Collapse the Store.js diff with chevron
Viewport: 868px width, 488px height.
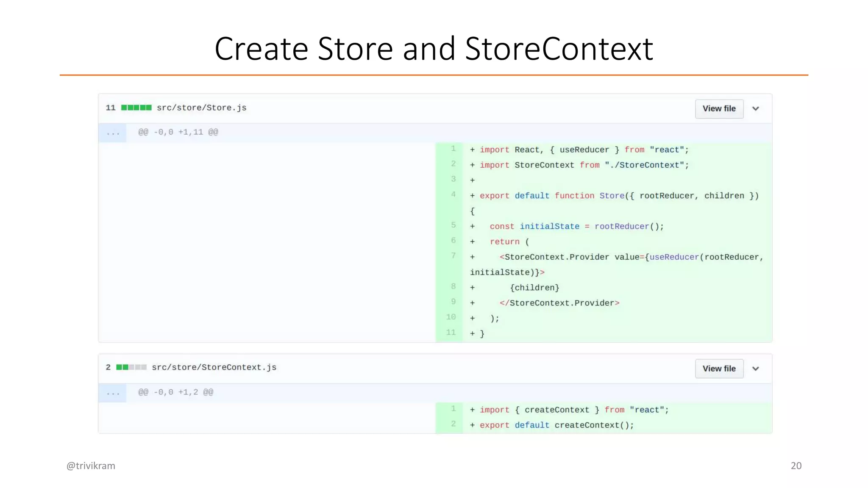click(755, 109)
